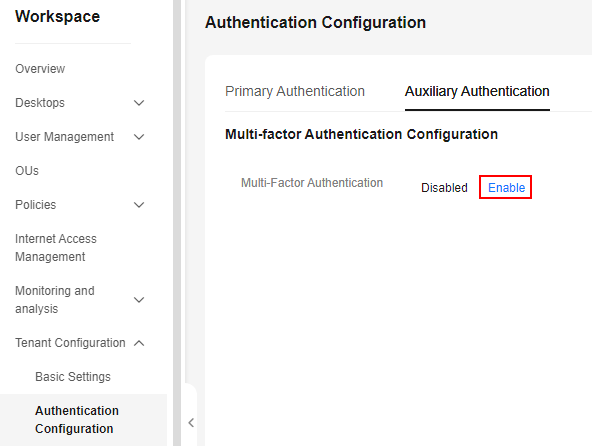
Task: Expand the Desktops menu chevron
Action: pyautogui.click(x=139, y=103)
